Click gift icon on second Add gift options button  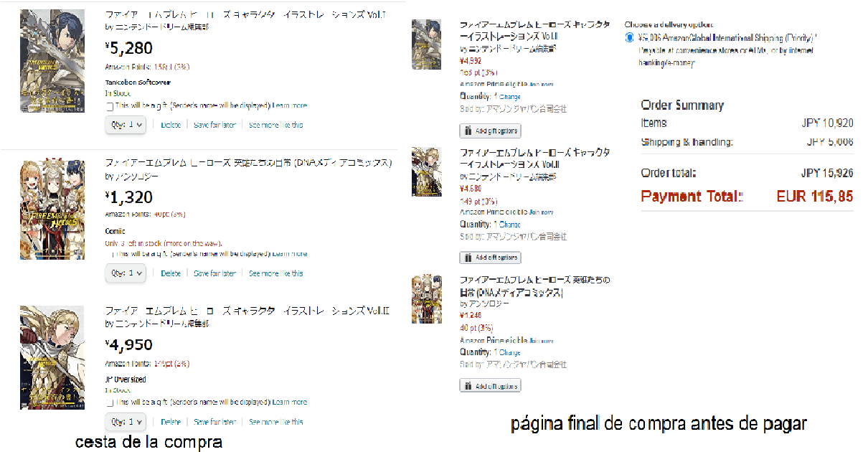(468, 258)
